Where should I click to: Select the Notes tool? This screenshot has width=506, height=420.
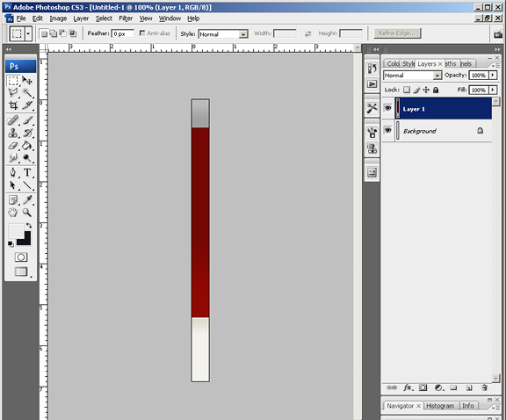13,200
